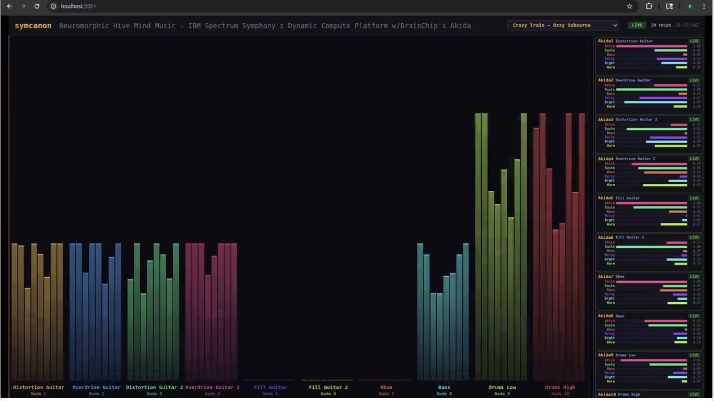Open the browser profile avatar
This screenshot has height=401, width=714.
[689, 6]
